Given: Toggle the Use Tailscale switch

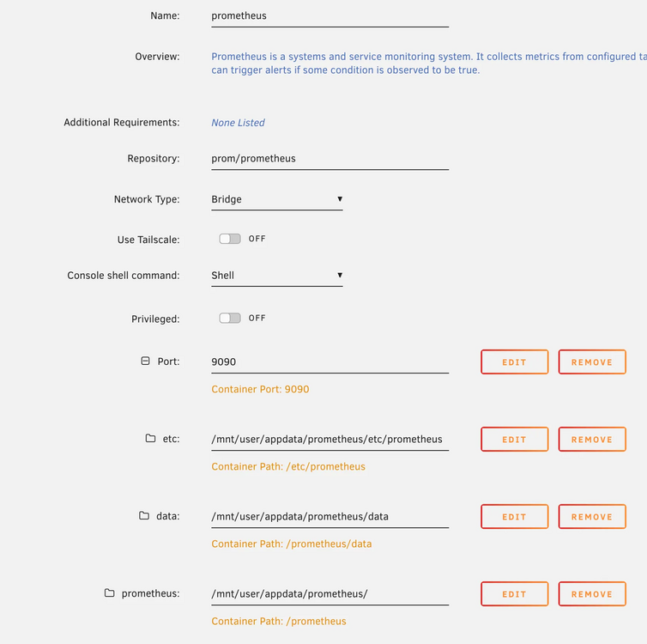Looking at the screenshot, I should [x=230, y=239].
